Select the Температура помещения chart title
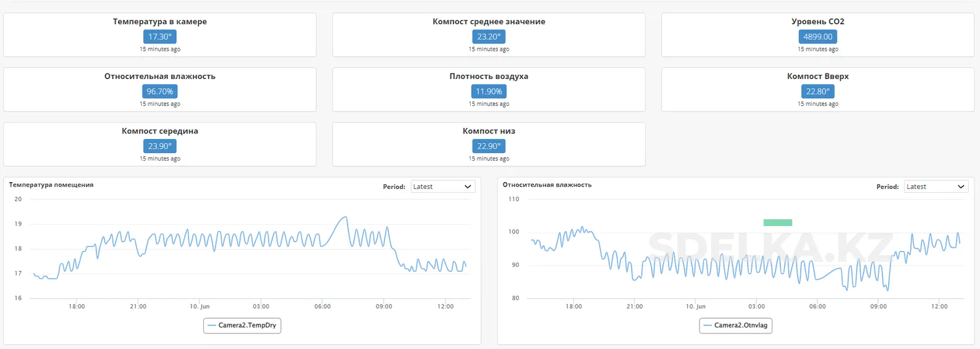This screenshot has width=980, height=349. [x=51, y=185]
